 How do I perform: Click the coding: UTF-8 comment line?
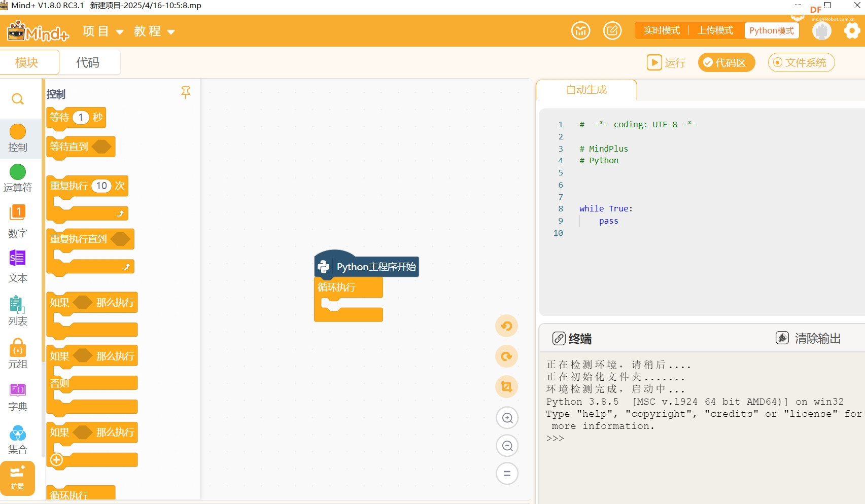click(x=638, y=125)
